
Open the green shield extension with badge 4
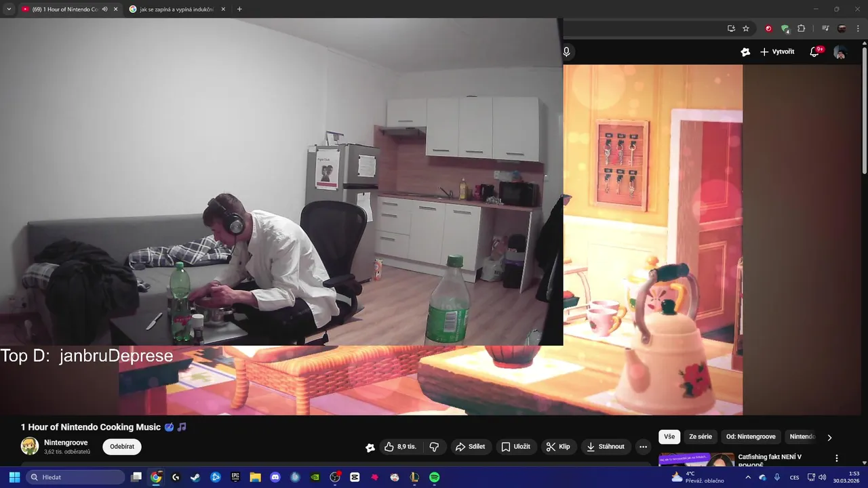pyautogui.click(x=785, y=28)
